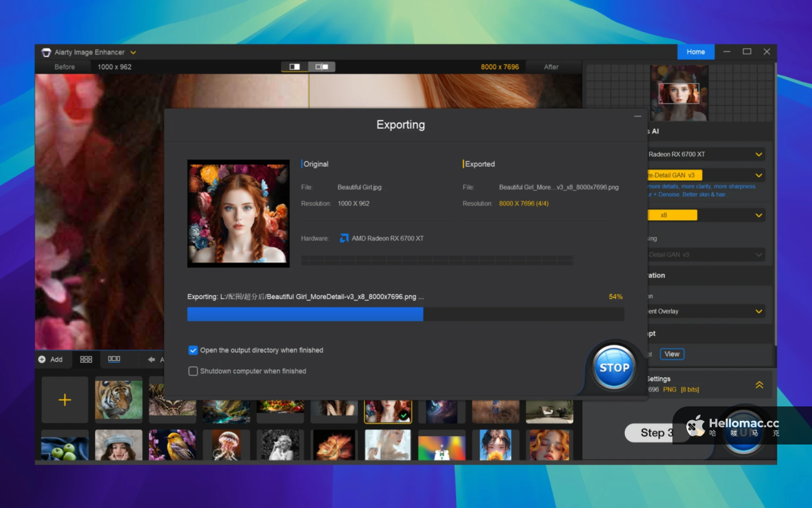This screenshot has width=812, height=508.
Task: Click the Aiarty Image Enhancer logo icon
Action: (x=46, y=52)
